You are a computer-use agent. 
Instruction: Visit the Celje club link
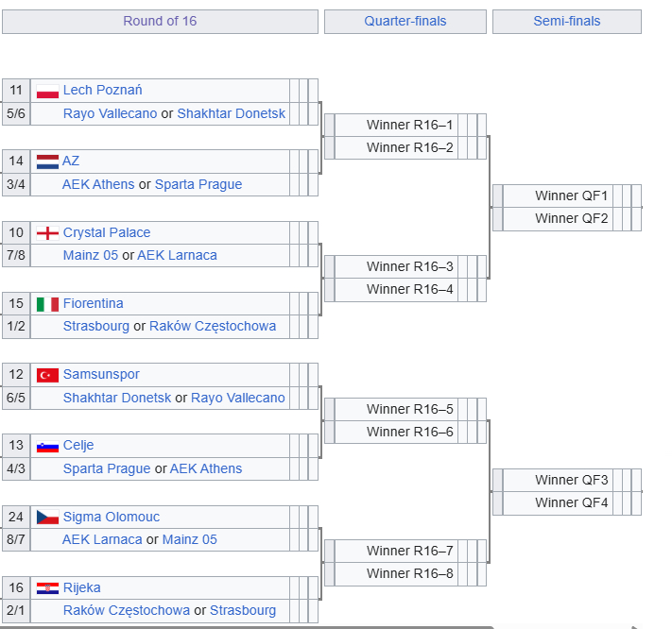pos(78,446)
